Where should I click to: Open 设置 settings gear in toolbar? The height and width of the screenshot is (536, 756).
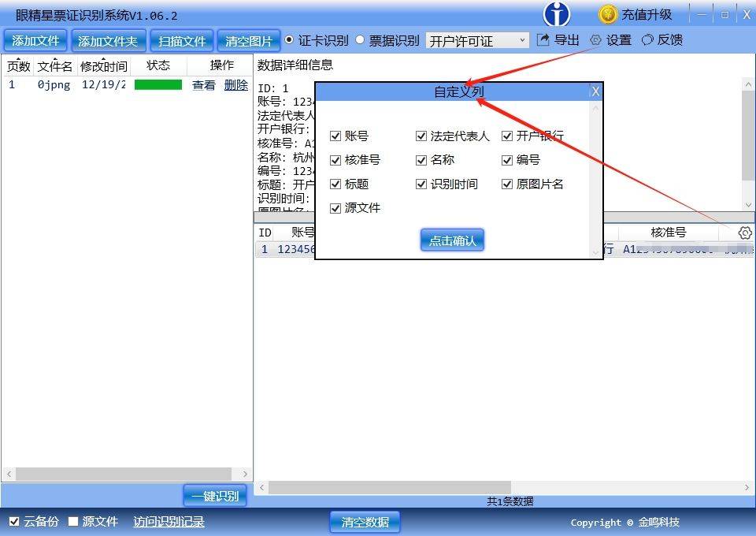(595, 40)
